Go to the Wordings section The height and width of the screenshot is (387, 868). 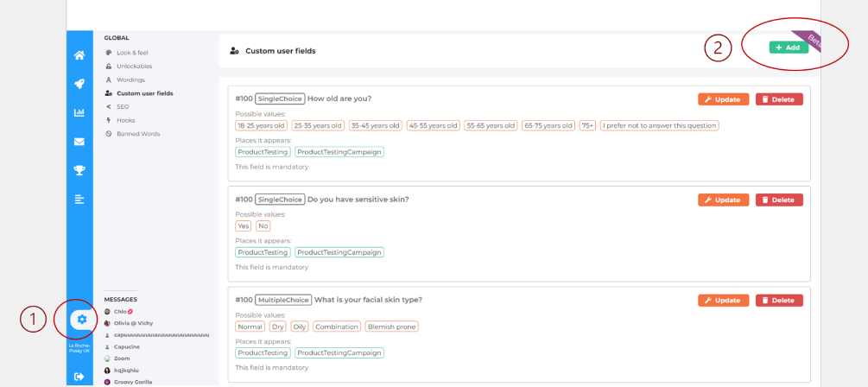(x=130, y=79)
